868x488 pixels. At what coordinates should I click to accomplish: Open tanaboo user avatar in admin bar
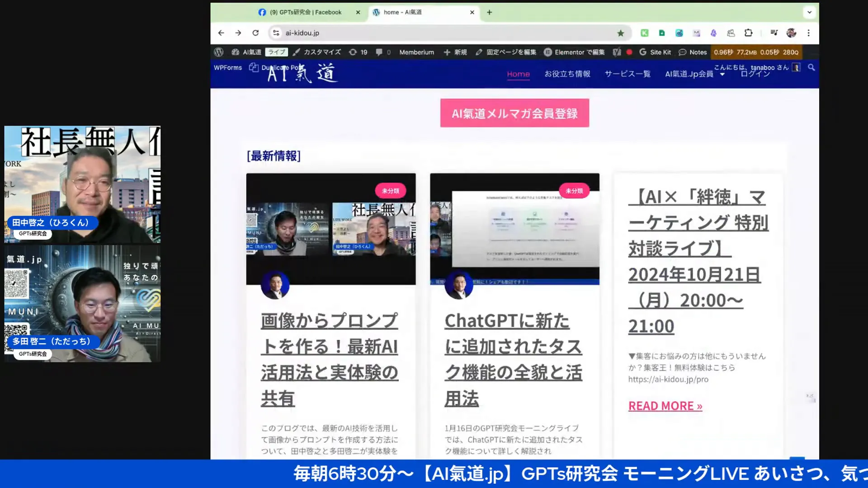click(797, 67)
